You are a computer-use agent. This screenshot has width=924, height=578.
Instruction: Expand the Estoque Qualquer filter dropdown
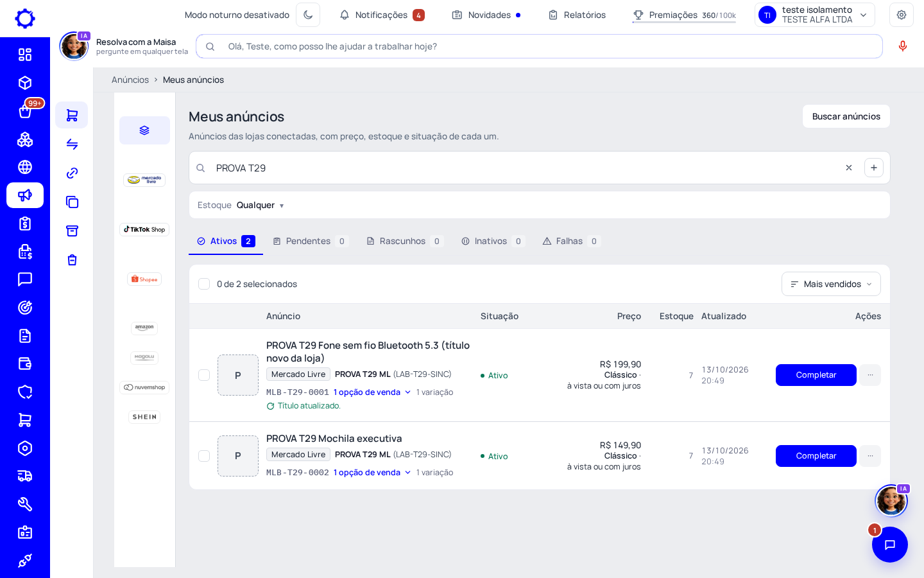point(241,205)
